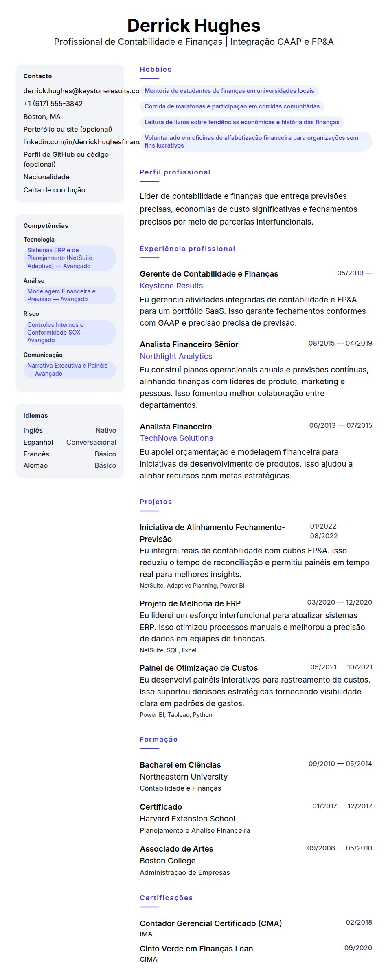Click the Nacionalidade contact line
Image resolution: width=388 pixels, height=980 pixels.
[x=46, y=177]
